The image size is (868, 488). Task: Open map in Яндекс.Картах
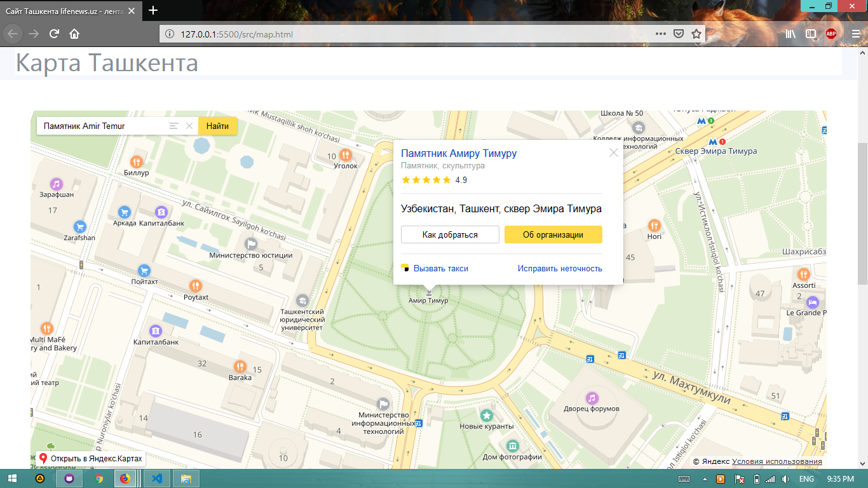click(90, 458)
